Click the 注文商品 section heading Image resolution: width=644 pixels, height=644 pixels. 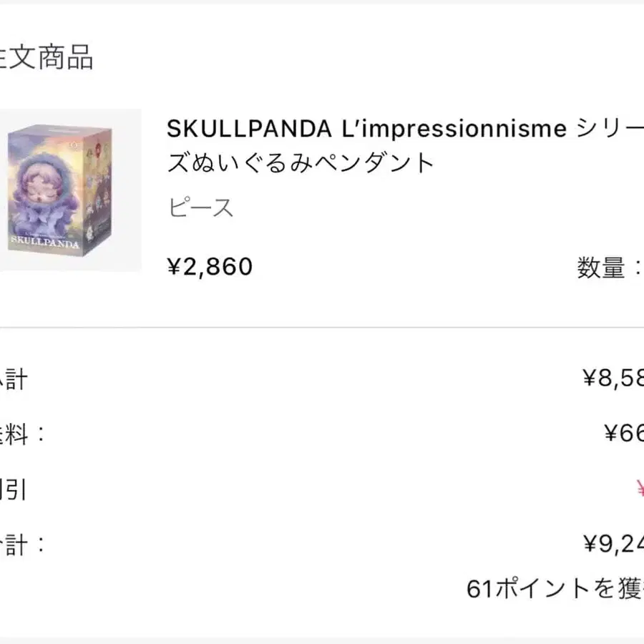[x=46, y=59]
